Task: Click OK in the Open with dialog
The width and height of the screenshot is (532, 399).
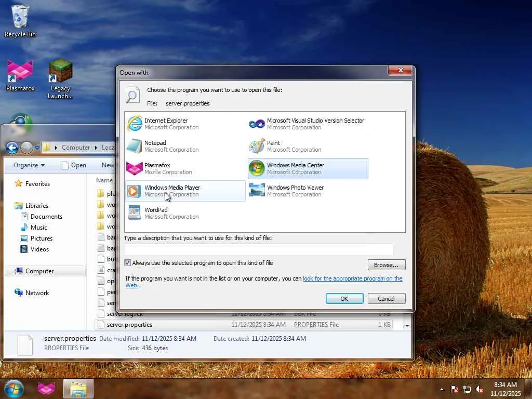Action: (x=344, y=299)
